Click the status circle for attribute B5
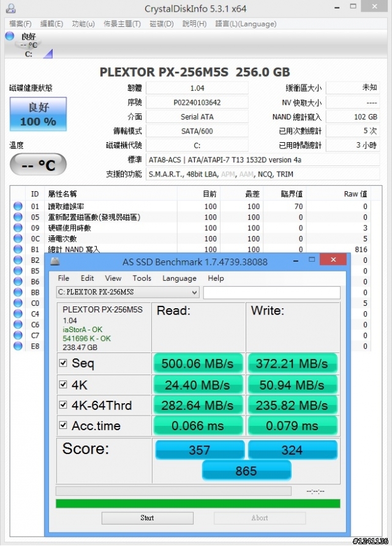The height and width of the screenshot is (546, 392). pyautogui.click(x=18, y=271)
